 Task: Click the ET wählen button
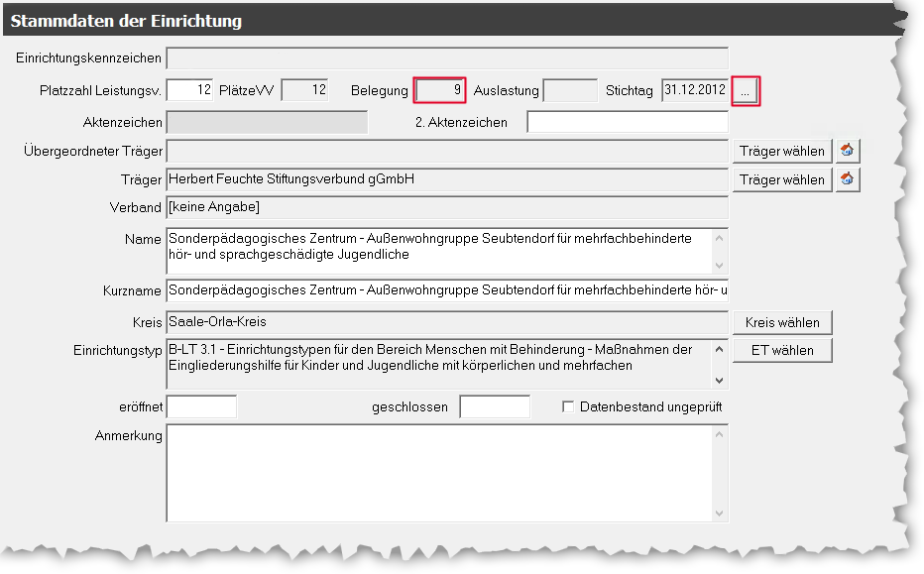[781, 350]
